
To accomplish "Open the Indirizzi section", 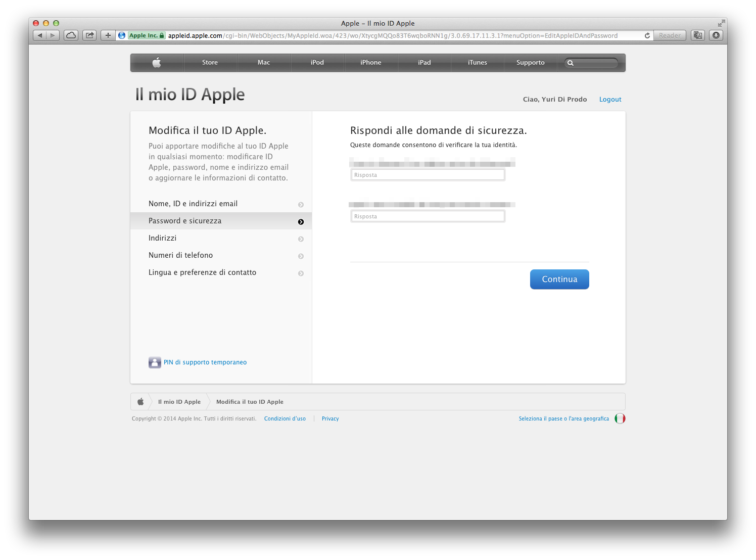I will (221, 238).
